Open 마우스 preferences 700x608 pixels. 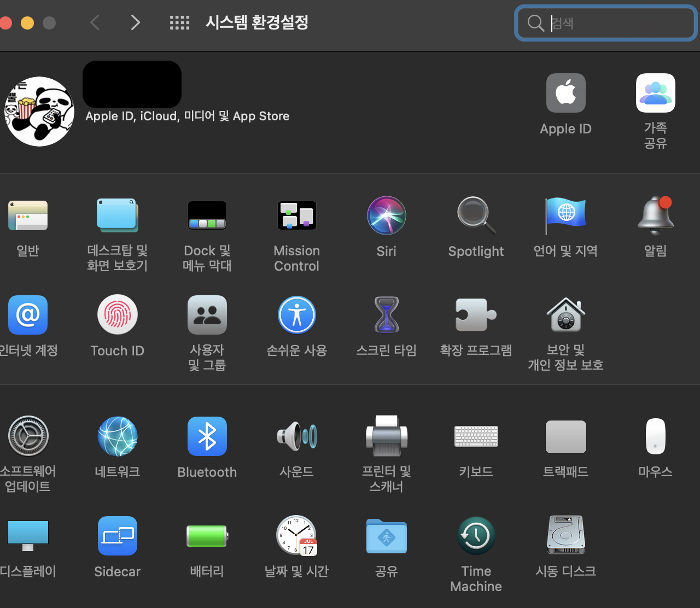[656, 436]
